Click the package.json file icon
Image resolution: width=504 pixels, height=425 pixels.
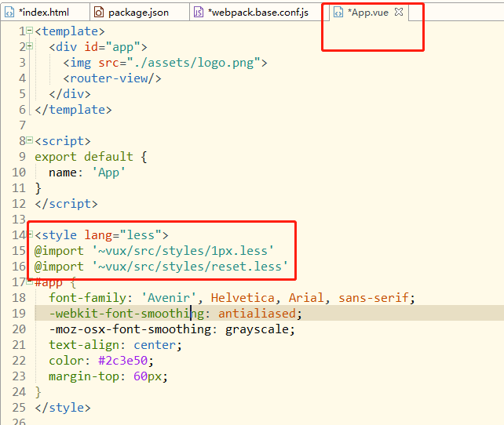(99, 13)
